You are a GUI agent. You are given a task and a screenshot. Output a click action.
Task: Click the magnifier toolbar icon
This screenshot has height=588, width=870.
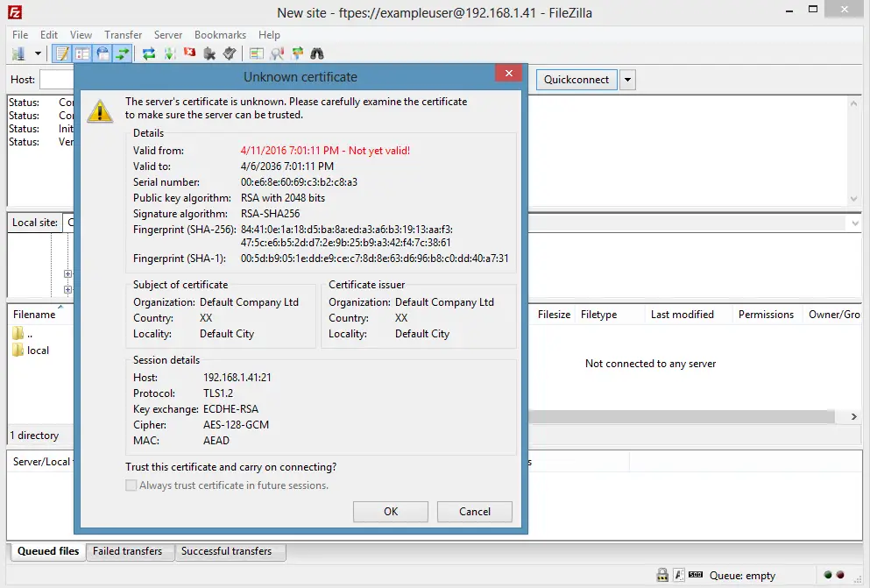[x=277, y=53]
